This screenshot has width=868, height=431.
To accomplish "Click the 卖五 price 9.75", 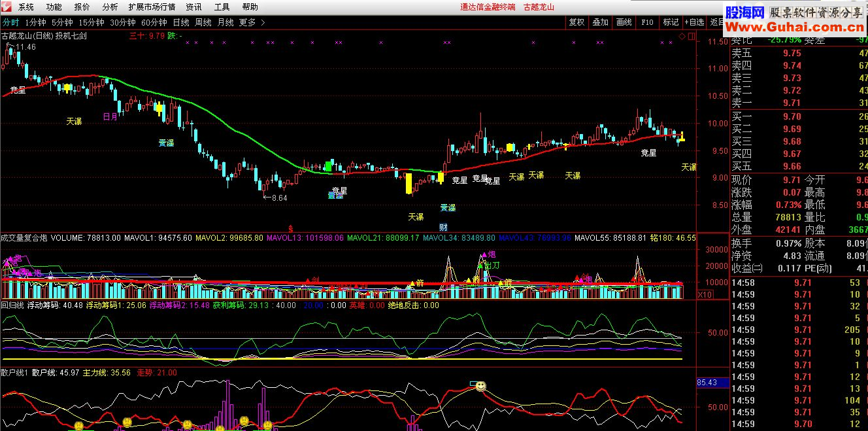I will pyautogui.click(x=792, y=54).
